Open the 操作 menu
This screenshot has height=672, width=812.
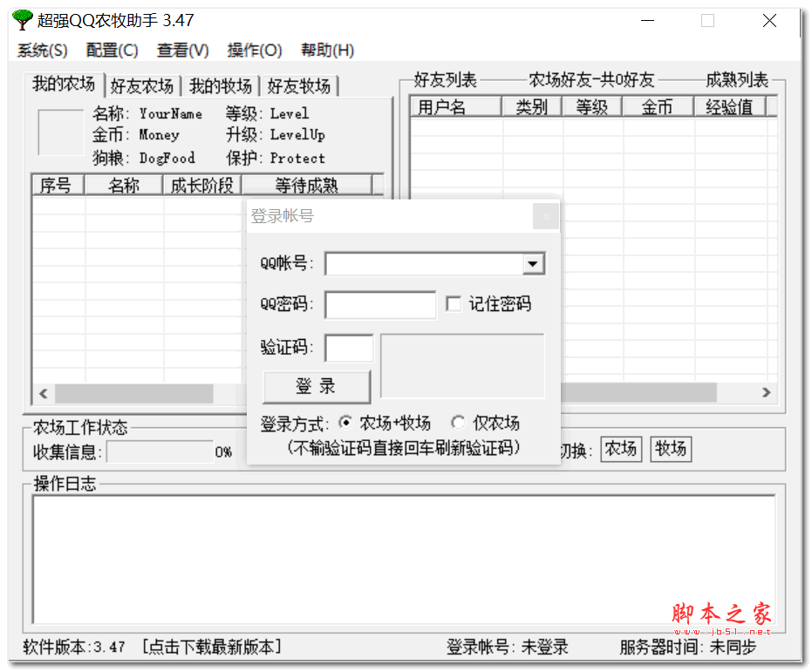click(254, 50)
